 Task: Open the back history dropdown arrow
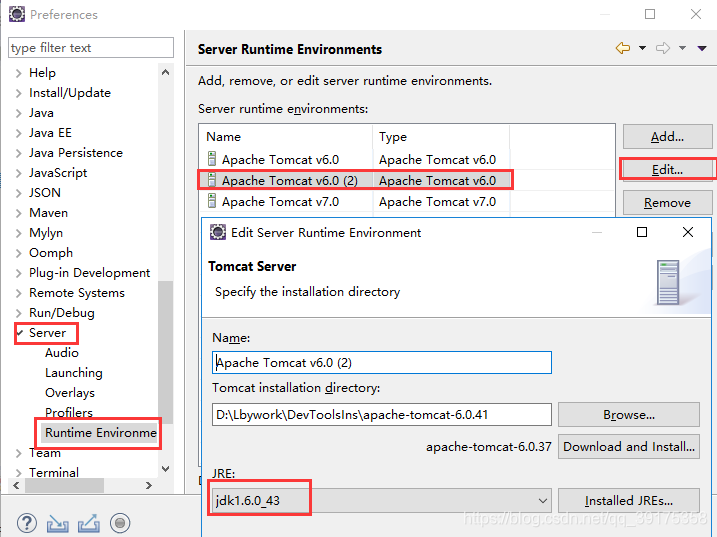(642, 48)
